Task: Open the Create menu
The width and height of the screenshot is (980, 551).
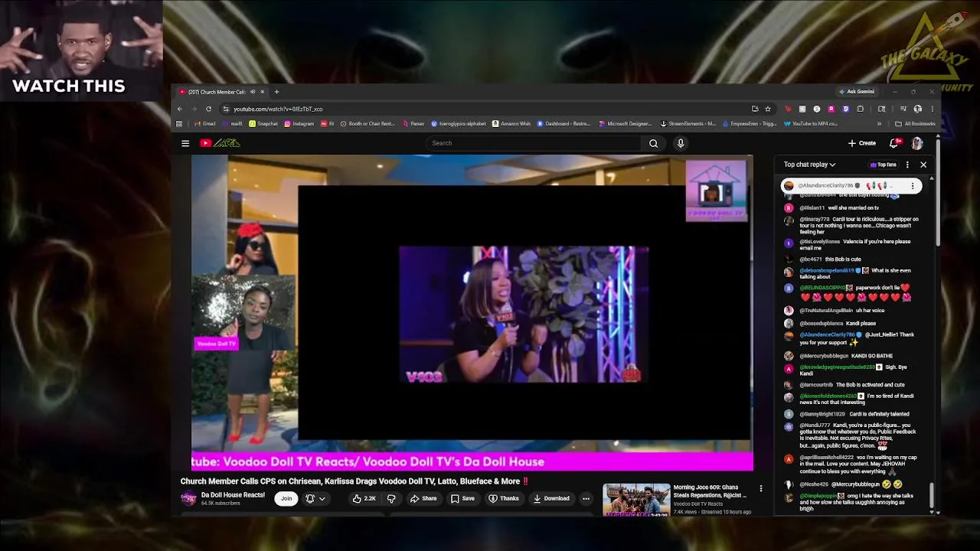Action: click(x=862, y=143)
